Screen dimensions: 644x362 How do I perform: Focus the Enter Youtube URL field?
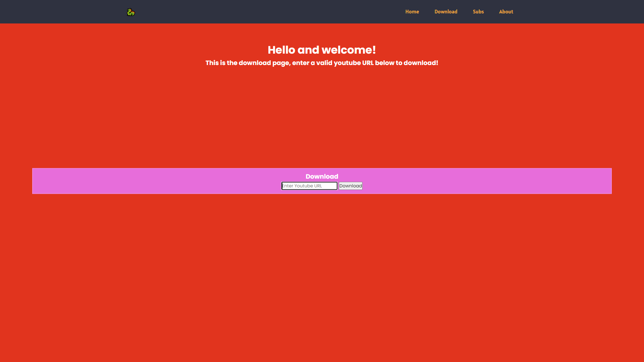click(x=309, y=186)
